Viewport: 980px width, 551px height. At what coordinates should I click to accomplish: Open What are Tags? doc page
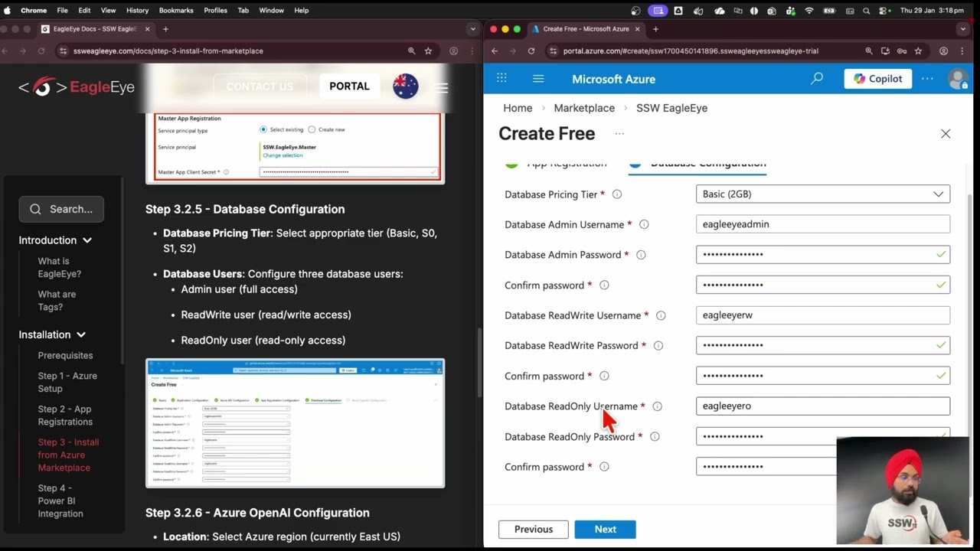click(x=57, y=301)
